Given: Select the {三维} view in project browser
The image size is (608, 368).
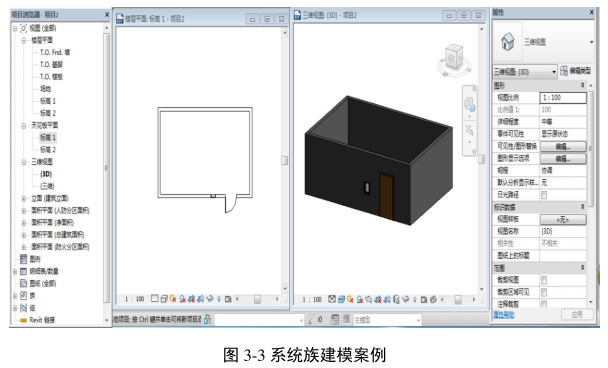Looking at the screenshot, I should tap(47, 186).
